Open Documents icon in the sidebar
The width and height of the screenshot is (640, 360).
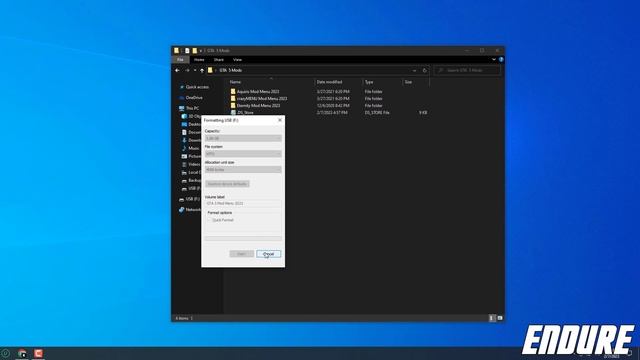[x=184, y=132]
